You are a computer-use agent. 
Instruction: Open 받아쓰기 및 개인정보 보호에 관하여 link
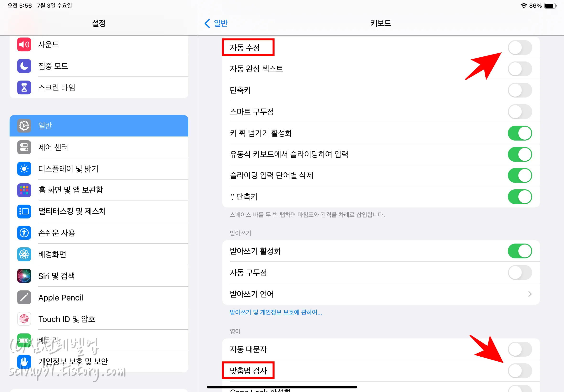click(276, 312)
